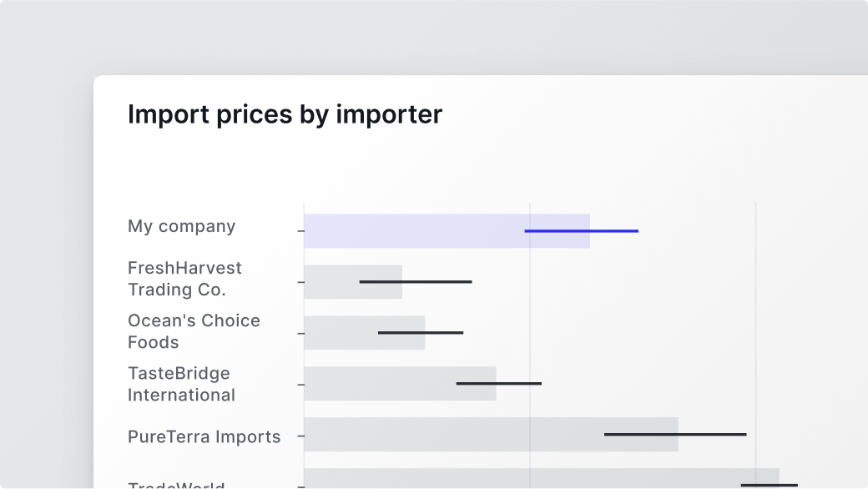The height and width of the screenshot is (489, 868).
Task: Click the Import prices by importer heading
Action: point(285,114)
